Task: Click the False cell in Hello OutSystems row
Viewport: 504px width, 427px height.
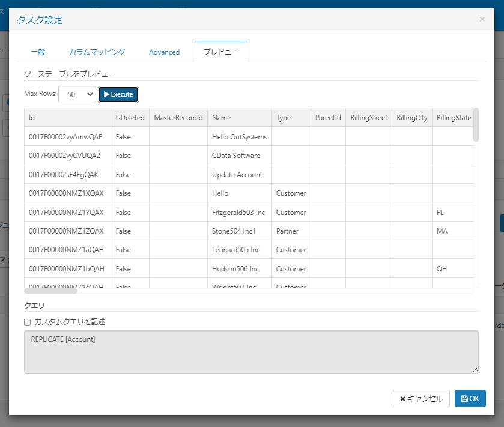Action: coord(130,136)
